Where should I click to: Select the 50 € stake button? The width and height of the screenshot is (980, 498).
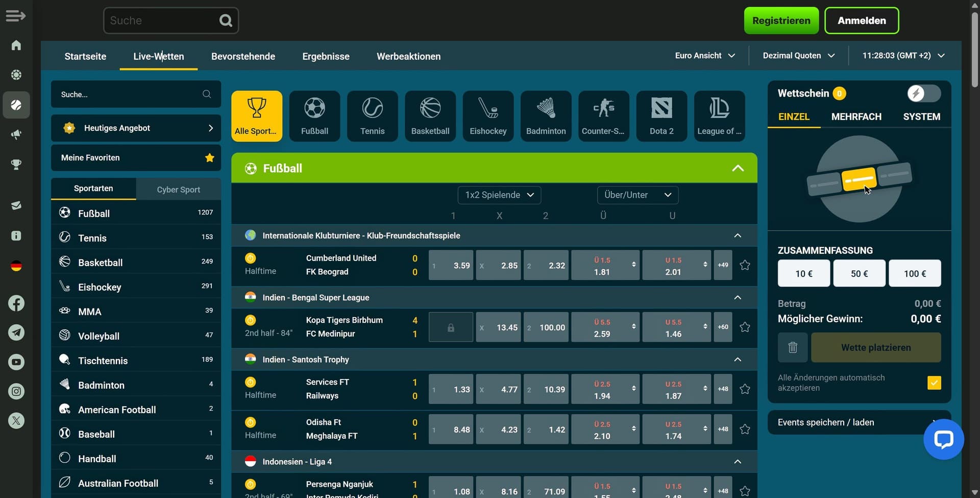[x=859, y=273]
